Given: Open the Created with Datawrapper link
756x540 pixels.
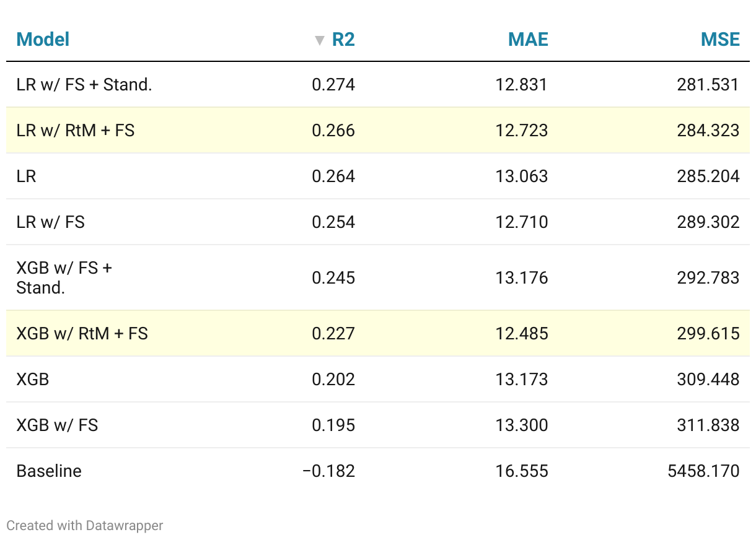Looking at the screenshot, I should [85, 526].
